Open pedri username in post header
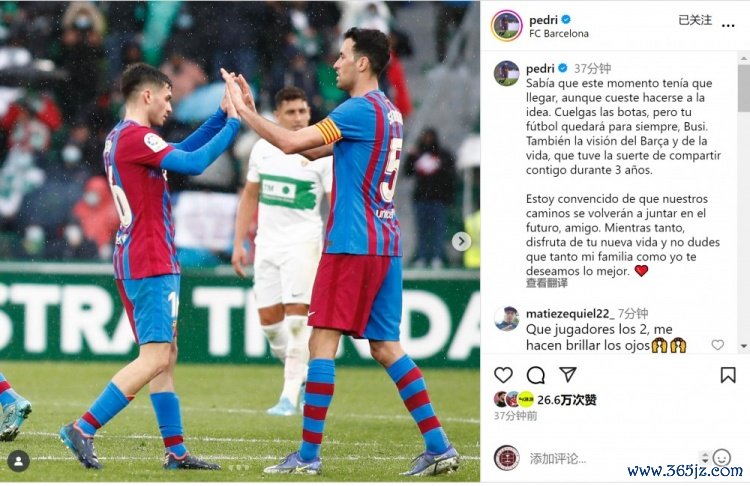Screen dimensions: 750x486 tap(543, 20)
